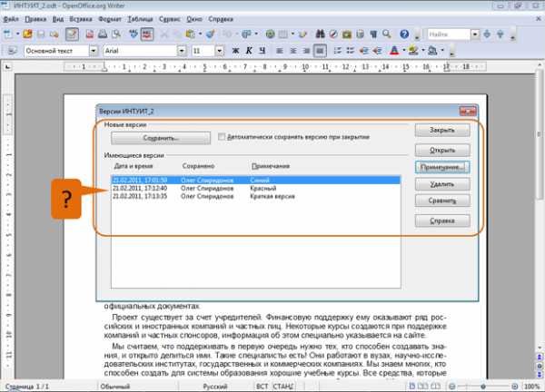Click the Export as PDF icon
545x392 pixels.
click(x=90, y=34)
